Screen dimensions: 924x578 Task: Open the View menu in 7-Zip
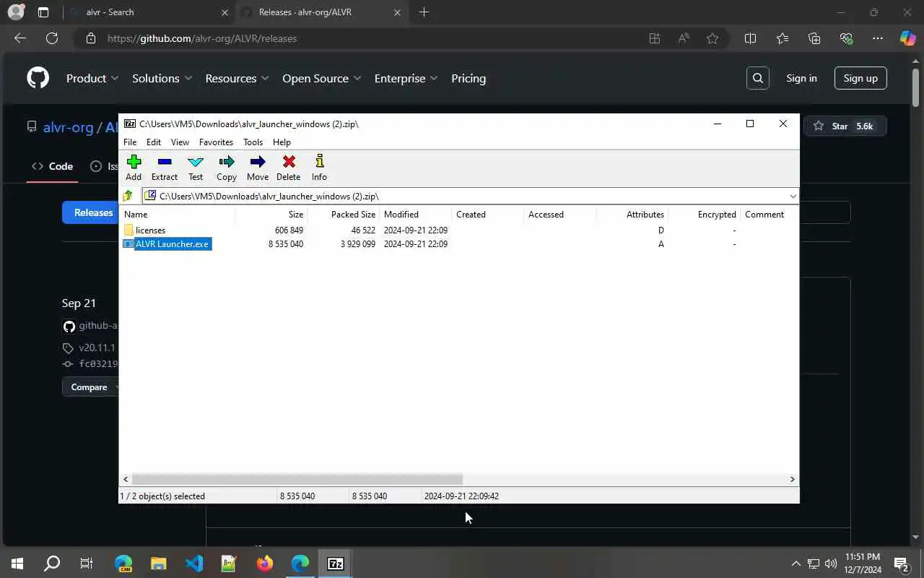pyautogui.click(x=180, y=142)
